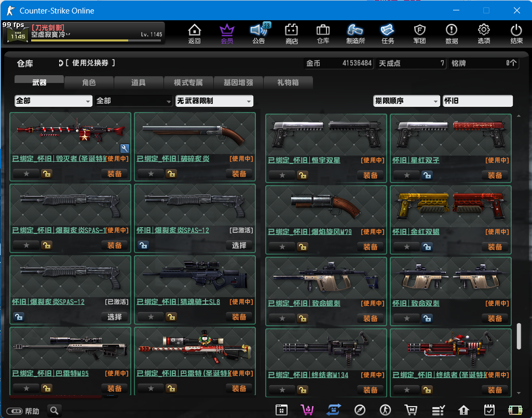Click the 金币 41536484 balance

click(x=339, y=63)
